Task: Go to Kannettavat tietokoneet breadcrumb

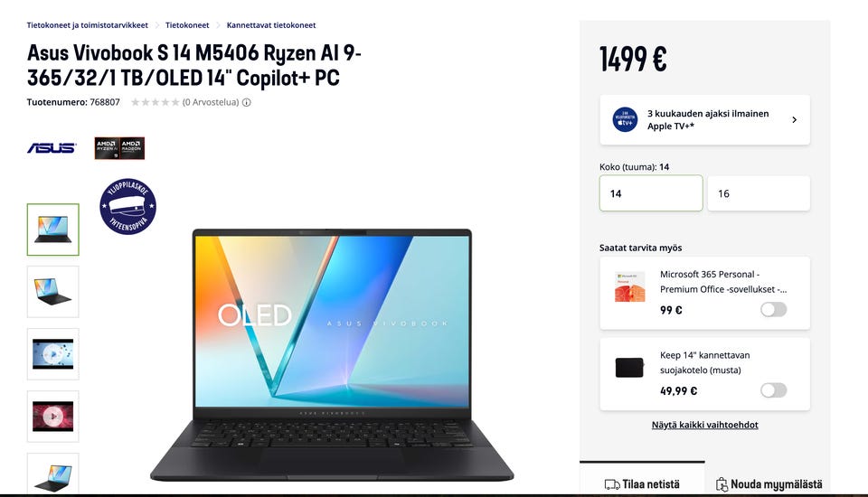Action: pos(271,25)
